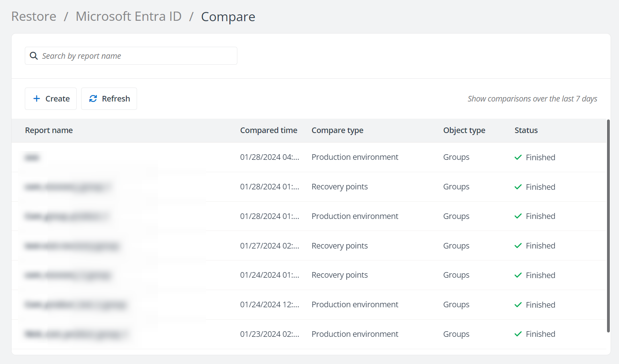Click the checkmark icon on the last row
The width and height of the screenshot is (619, 364).
pos(518,334)
